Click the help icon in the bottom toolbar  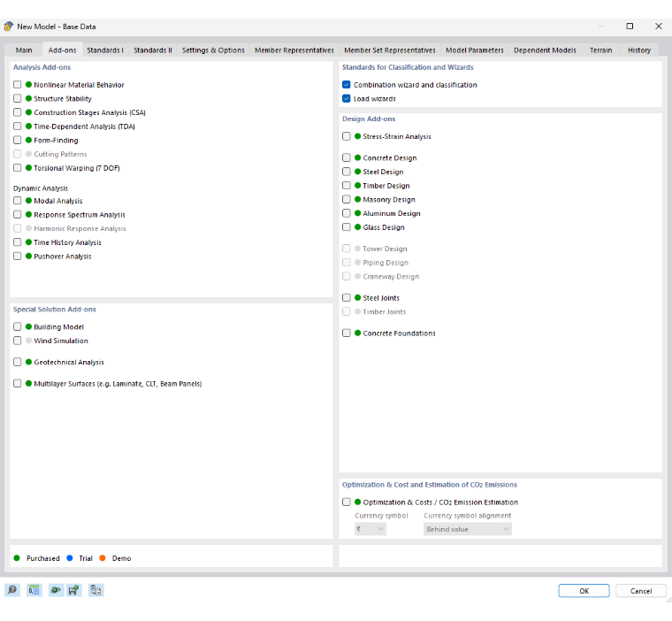click(12, 590)
